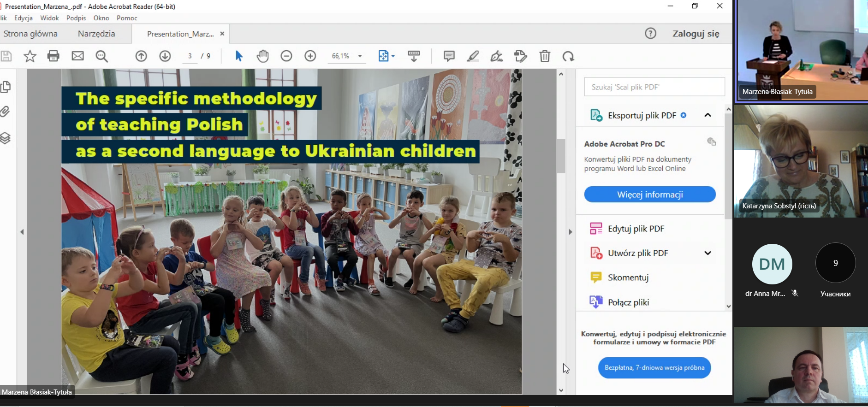Click the Więcej informacji button
Screen dimensions: 868x407
(649, 195)
